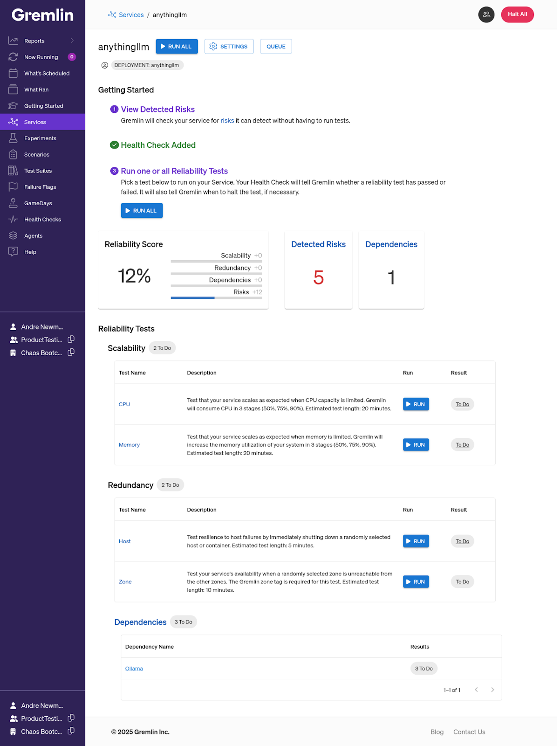Click the inline 'risks' link
The width and height of the screenshot is (560, 746).
[x=227, y=121]
